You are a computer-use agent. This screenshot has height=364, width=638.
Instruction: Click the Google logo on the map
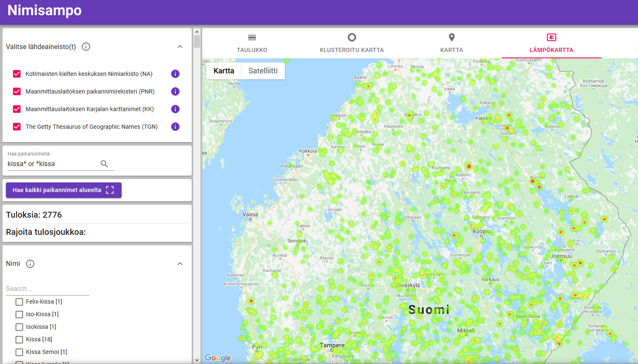(218, 358)
